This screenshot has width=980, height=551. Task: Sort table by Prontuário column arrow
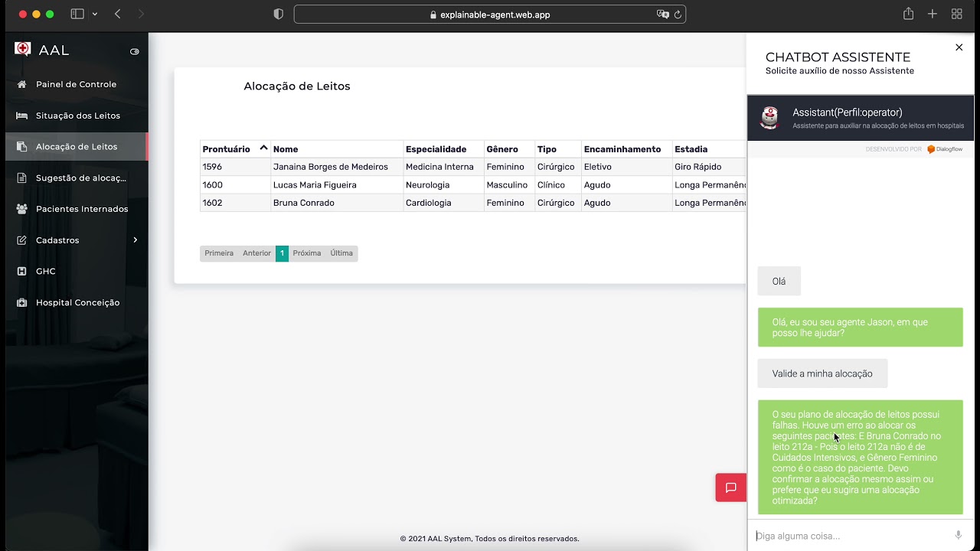[263, 148]
